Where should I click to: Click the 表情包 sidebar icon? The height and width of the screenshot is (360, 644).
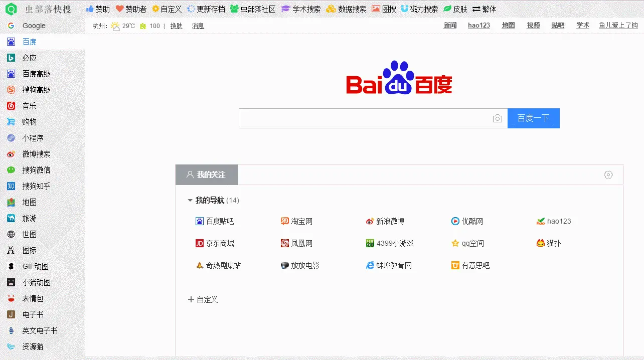[11, 298]
